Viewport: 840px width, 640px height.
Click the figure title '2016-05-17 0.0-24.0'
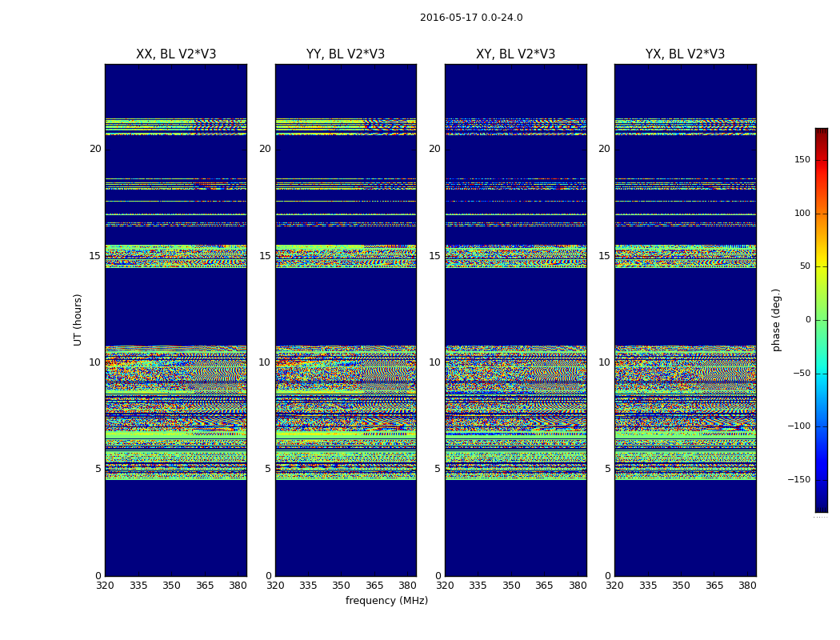tap(471, 18)
